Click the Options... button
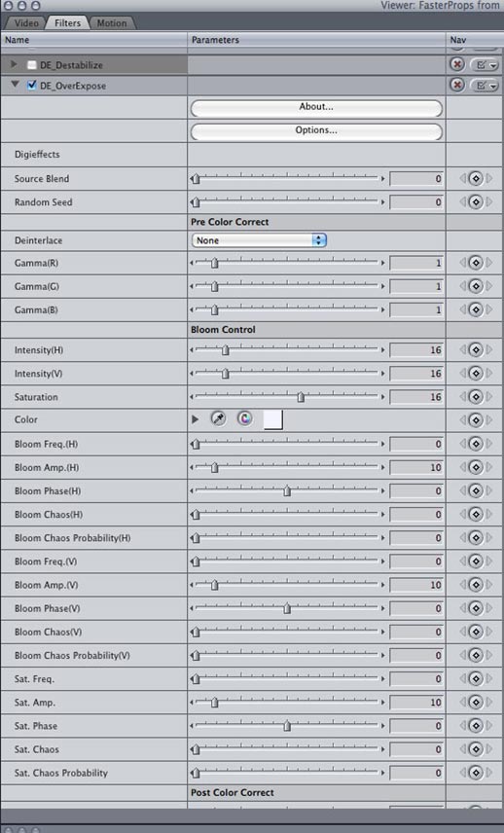Screen dimensions: 504x833 point(316,130)
